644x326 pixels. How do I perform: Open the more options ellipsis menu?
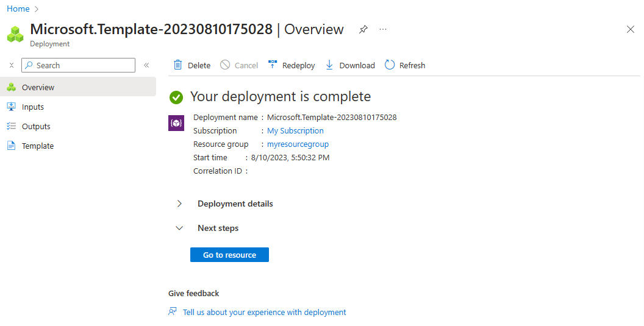383,29
